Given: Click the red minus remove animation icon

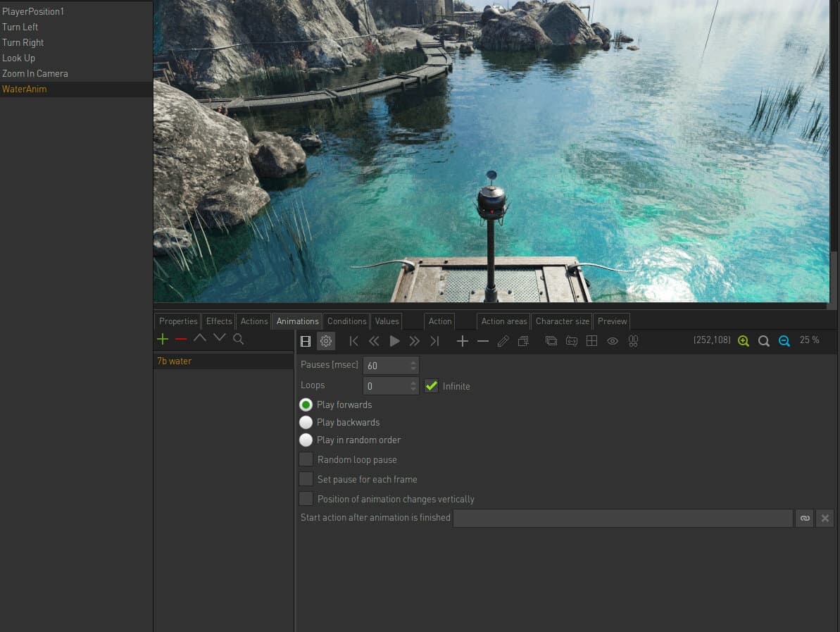Looking at the screenshot, I should coord(180,339).
